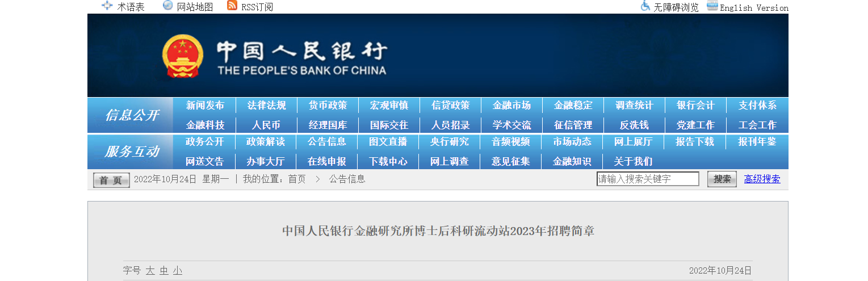Viewport: 868px width, 281px height.
Task: Click the 首页 home button
Action: point(111,180)
